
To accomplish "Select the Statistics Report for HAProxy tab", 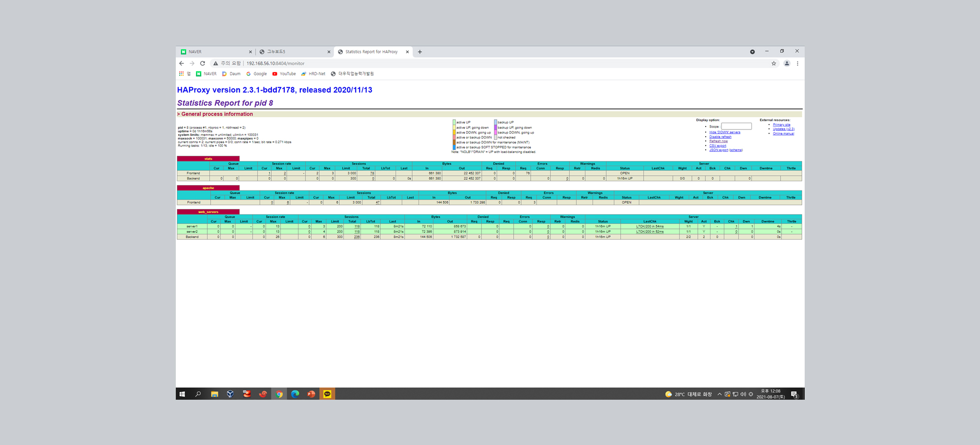I will pos(373,52).
